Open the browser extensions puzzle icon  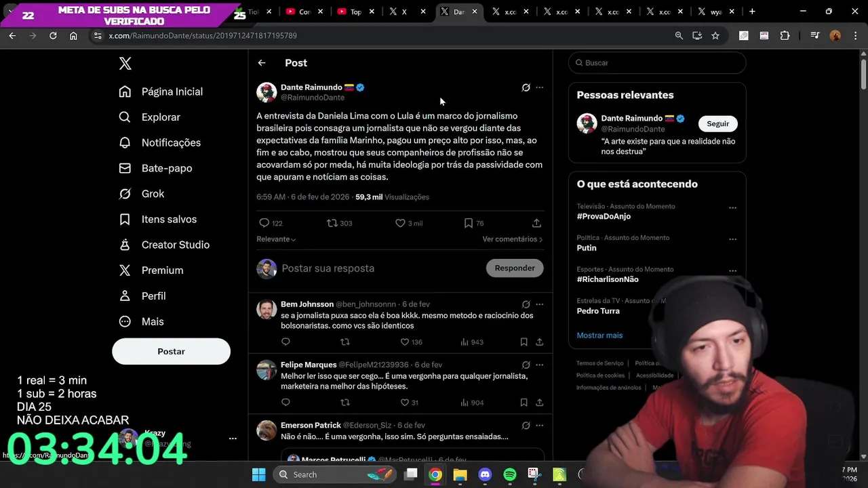coord(785,35)
